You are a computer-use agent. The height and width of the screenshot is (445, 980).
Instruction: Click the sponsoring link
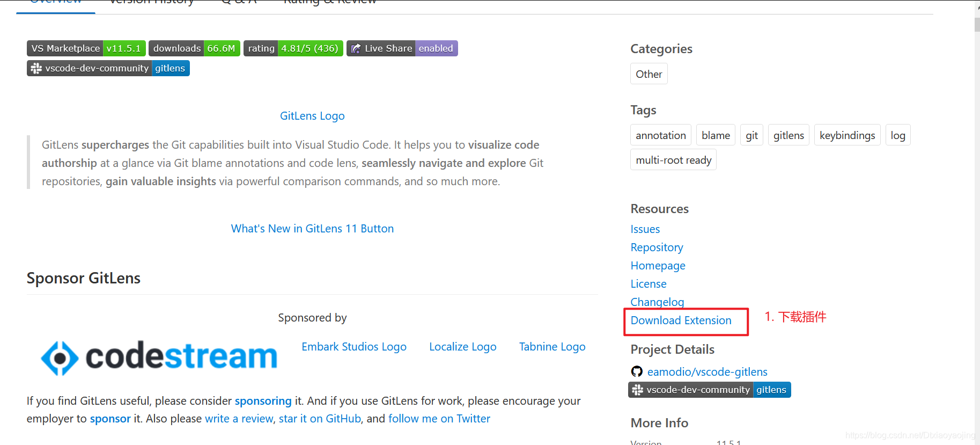[x=263, y=401]
